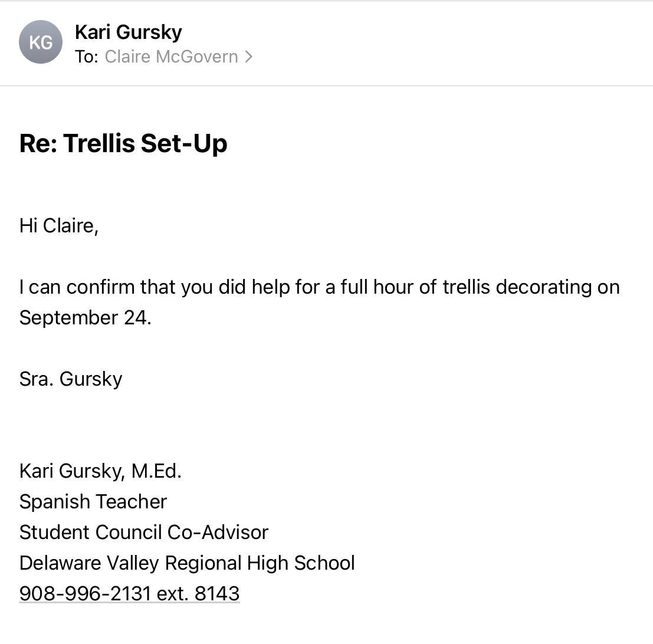653x644 pixels.
Task: Click the "Spanish Teacher" signature line
Action: 93,501
